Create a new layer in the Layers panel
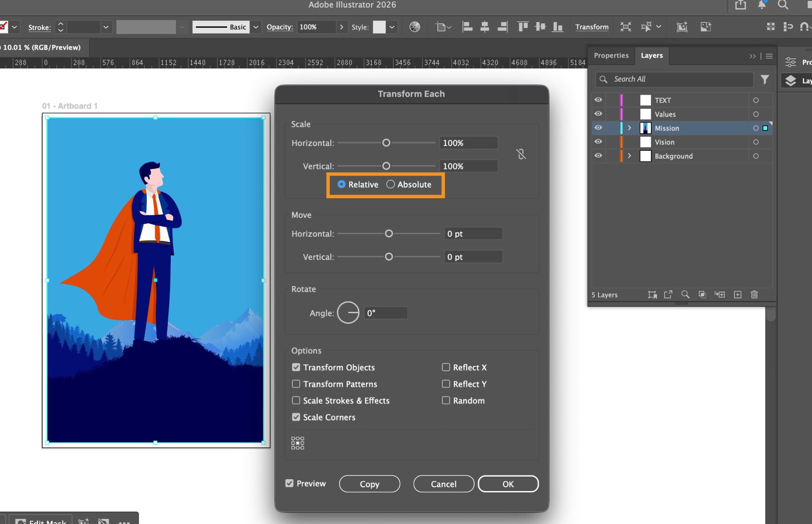 pos(738,295)
